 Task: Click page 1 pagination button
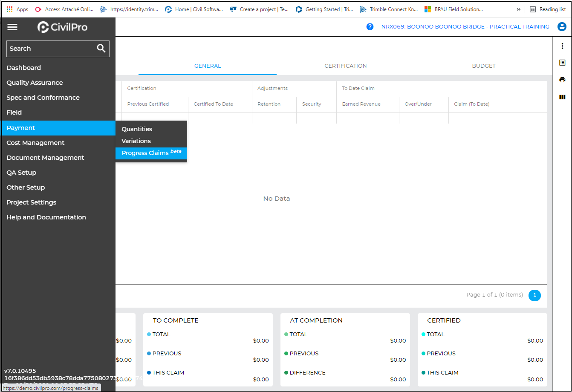[534, 295]
